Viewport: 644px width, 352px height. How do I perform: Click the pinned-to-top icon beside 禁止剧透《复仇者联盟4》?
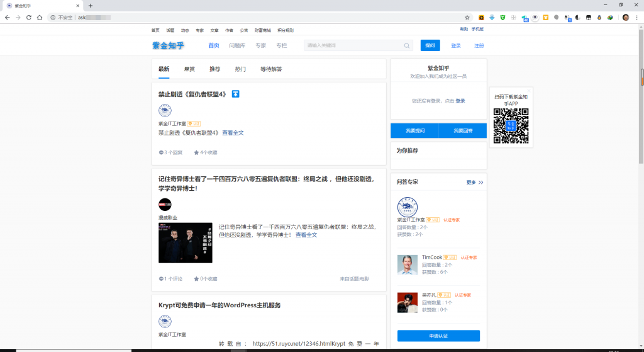[x=236, y=94]
